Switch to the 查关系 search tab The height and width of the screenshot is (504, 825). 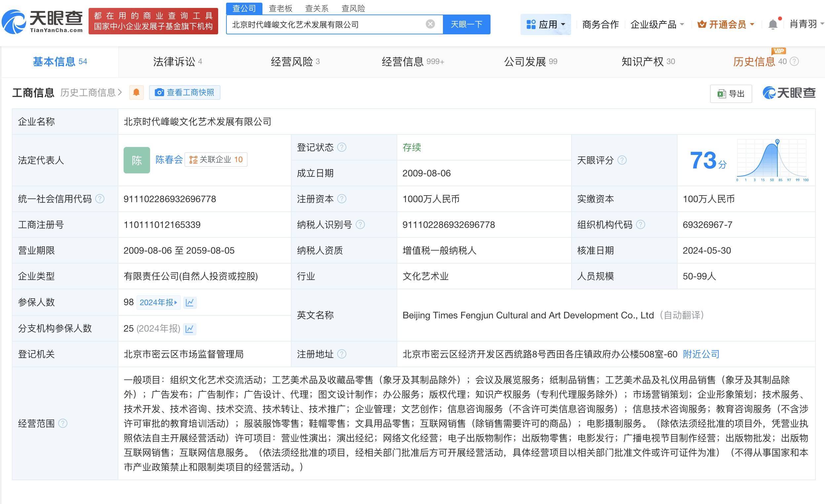tap(317, 8)
